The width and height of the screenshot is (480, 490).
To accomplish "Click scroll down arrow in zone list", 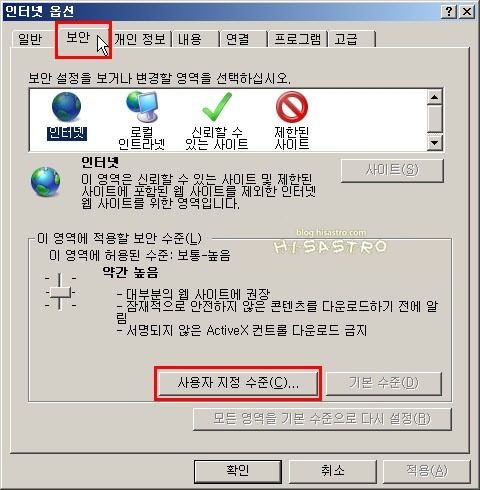I will pyautogui.click(x=434, y=143).
